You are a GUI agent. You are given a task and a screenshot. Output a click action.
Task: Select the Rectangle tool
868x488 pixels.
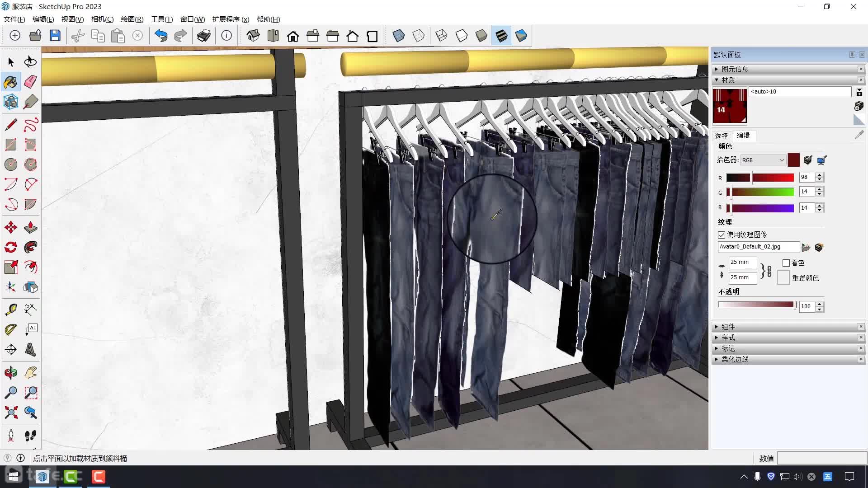[x=11, y=145]
